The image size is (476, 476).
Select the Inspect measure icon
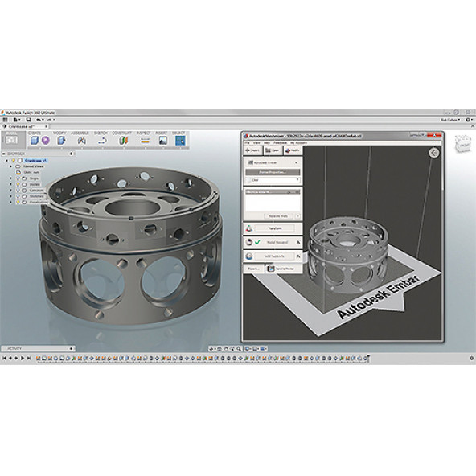(x=145, y=141)
